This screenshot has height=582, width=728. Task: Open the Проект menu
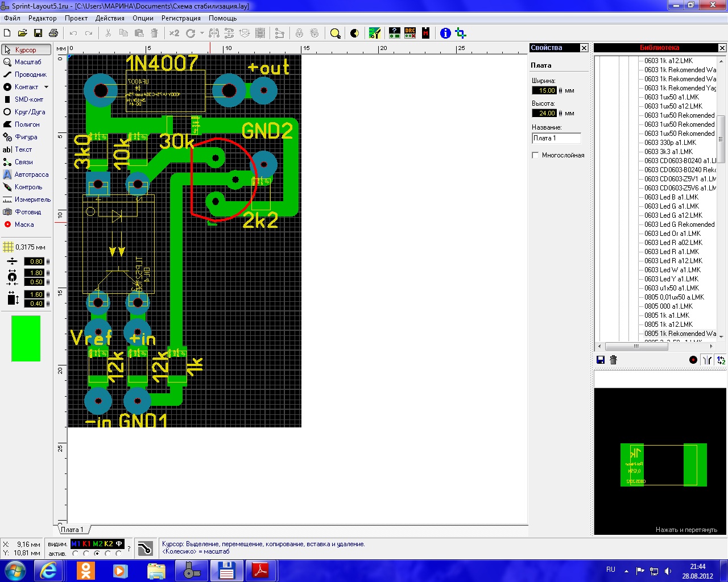76,18
